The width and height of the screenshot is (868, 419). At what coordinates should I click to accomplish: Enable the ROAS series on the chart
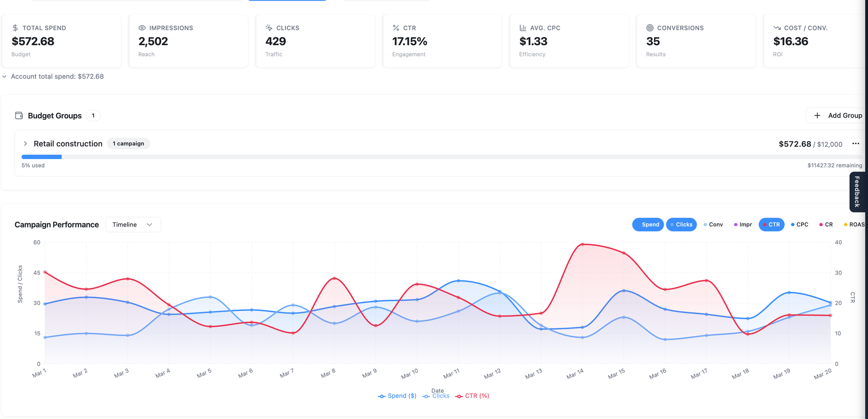pos(854,225)
